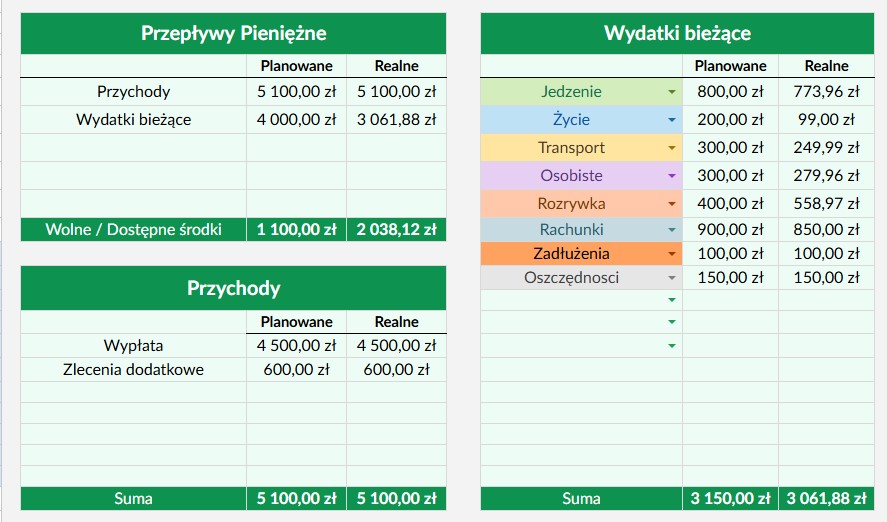The height and width of the screenshot is (522, 887).
Task: Open first empty category dropdown below Oszczędnosci
Action: click(672, 300)
